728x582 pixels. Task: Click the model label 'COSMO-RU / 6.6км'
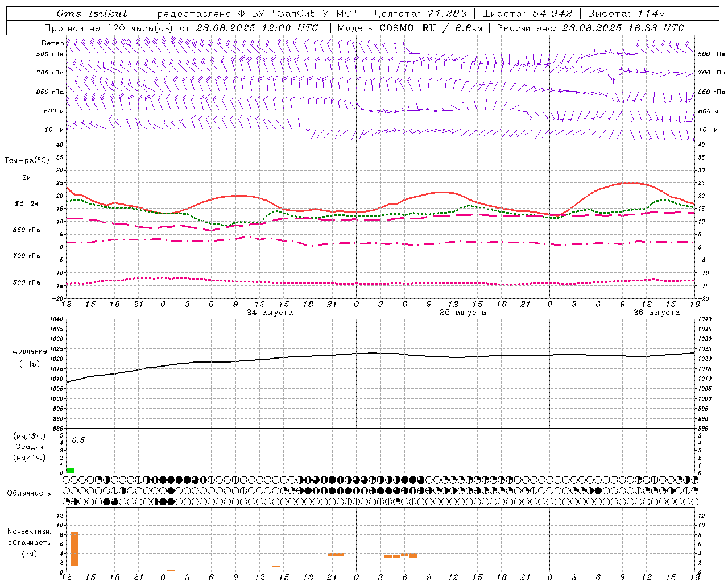click(431, 28)
